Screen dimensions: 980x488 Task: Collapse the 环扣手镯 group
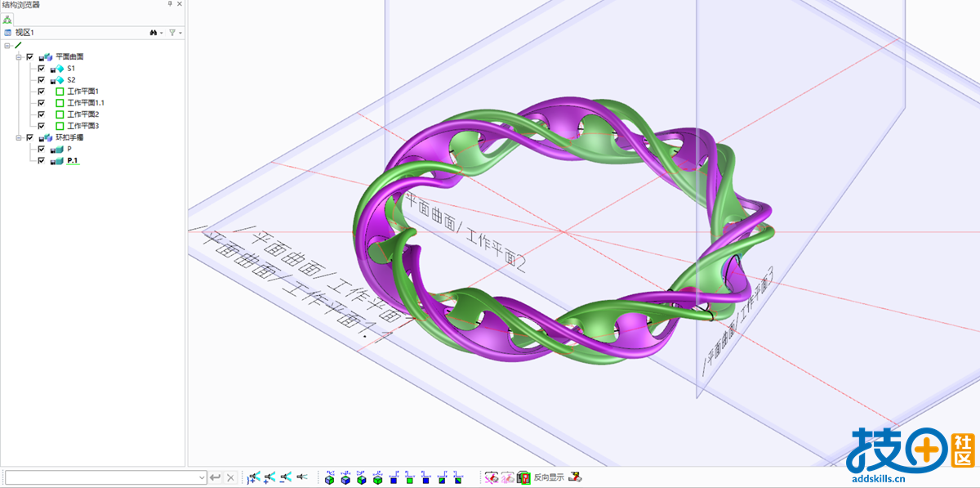point(19,137)
